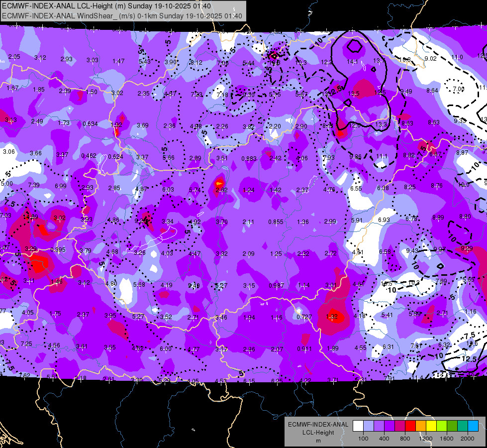Click the grid value 3.69
Screen dimensions: 487x448
143,125
